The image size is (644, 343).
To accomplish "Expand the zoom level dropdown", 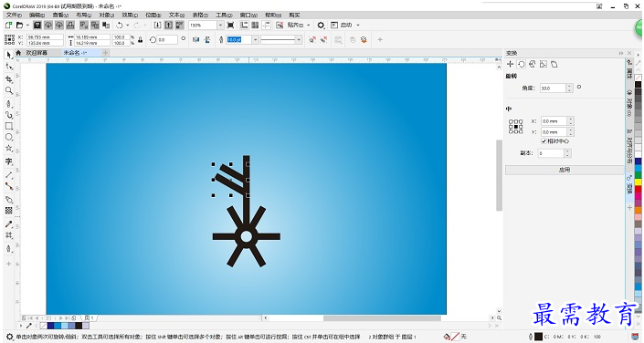I will click(220, 25).
